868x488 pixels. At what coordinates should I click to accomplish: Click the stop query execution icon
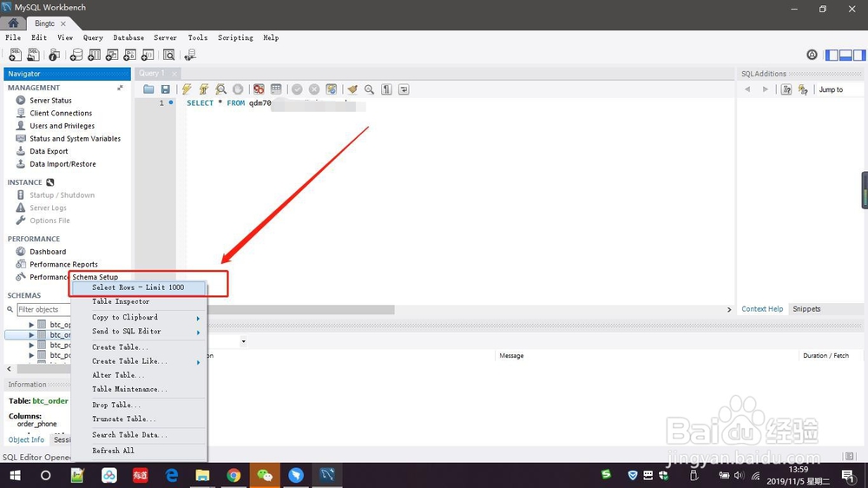[238, 89]
